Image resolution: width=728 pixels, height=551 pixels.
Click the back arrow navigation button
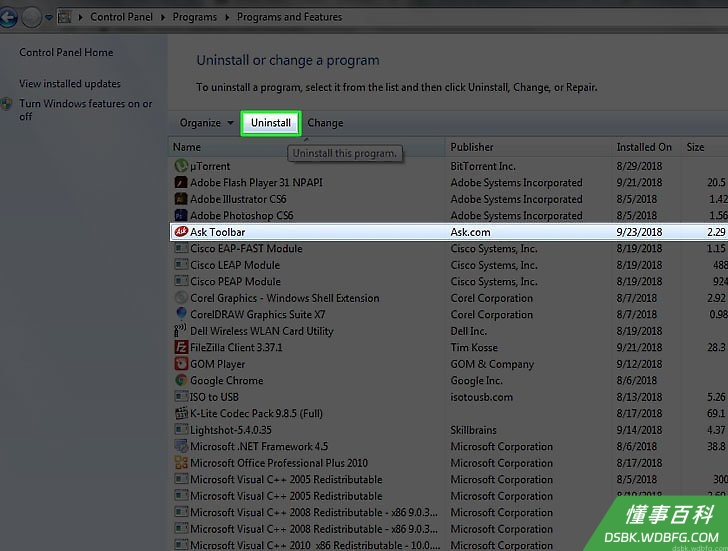[x=8, y=18]
